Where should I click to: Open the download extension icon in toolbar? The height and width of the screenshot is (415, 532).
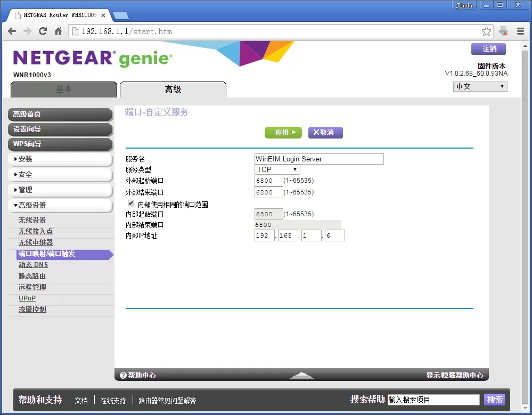(x=503, y=31)
